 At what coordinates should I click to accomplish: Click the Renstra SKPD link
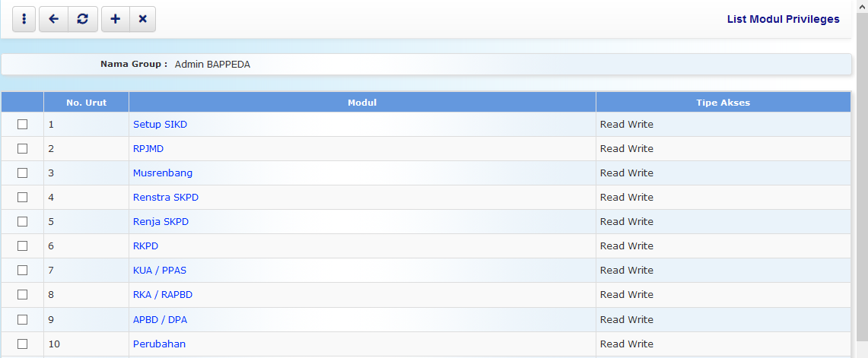(x=166, y=198)
